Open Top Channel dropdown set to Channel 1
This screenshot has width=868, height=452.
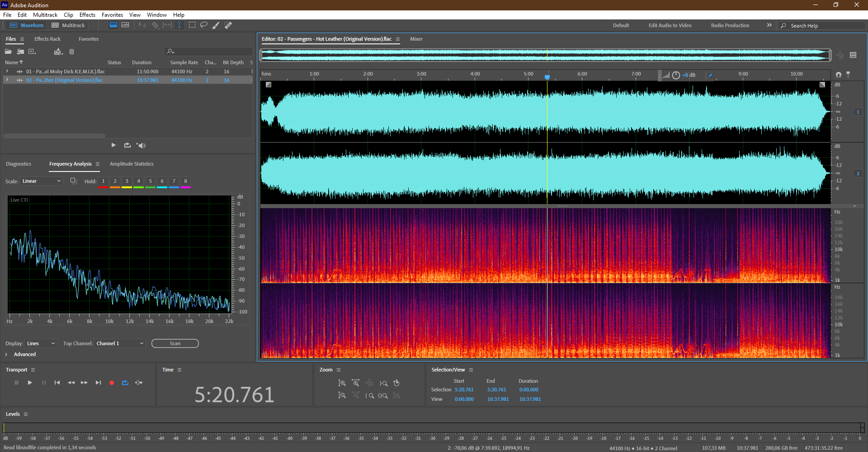(120, 343)
